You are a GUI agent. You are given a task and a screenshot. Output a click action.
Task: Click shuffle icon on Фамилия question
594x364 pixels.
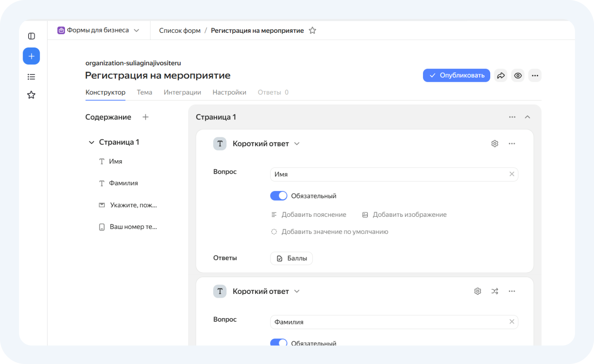coord(495,291)
